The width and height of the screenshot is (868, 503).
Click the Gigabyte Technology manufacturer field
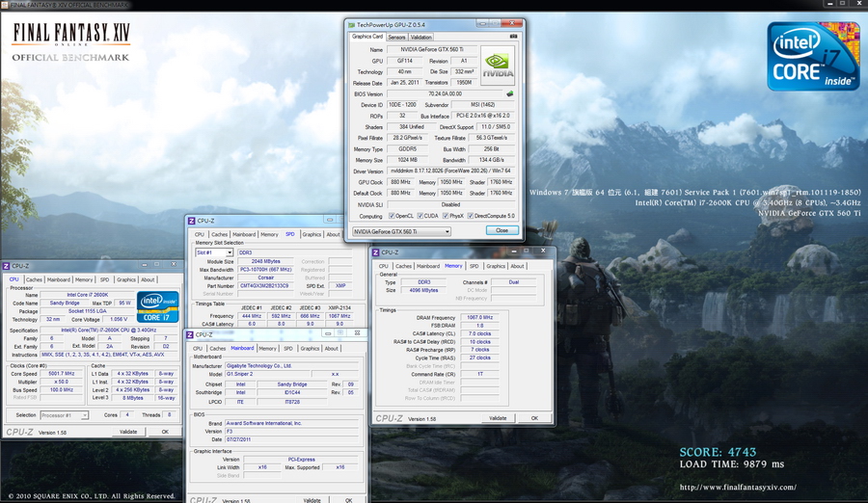291,366
